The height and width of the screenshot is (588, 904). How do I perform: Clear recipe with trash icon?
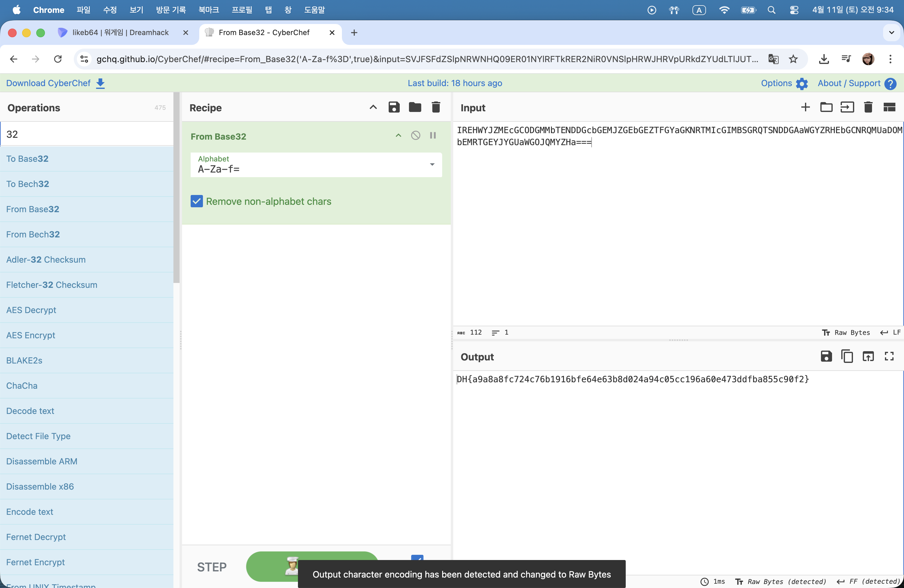(436, 108)
